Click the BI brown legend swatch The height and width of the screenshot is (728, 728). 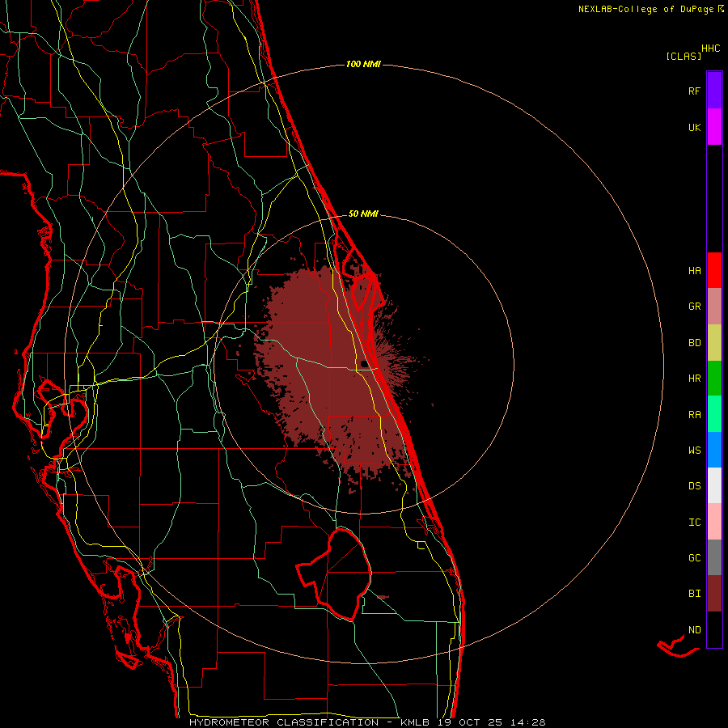click(714, 594)
